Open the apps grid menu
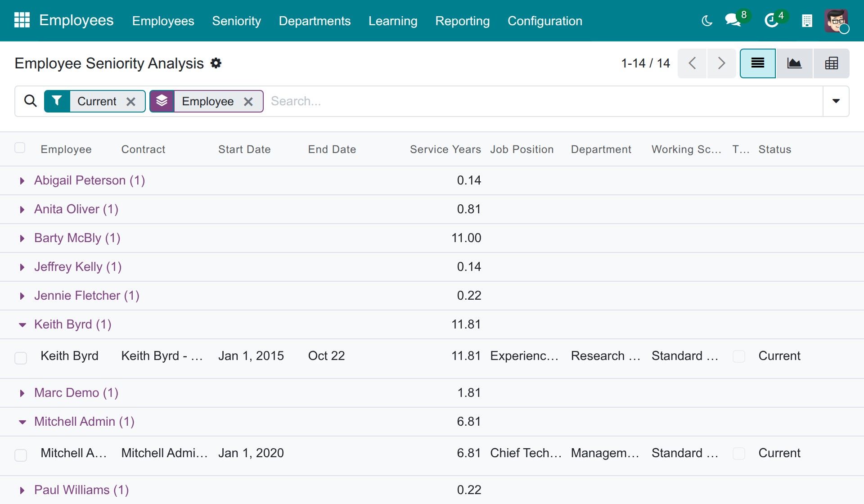The image size is (864, 504). (22, 20)
